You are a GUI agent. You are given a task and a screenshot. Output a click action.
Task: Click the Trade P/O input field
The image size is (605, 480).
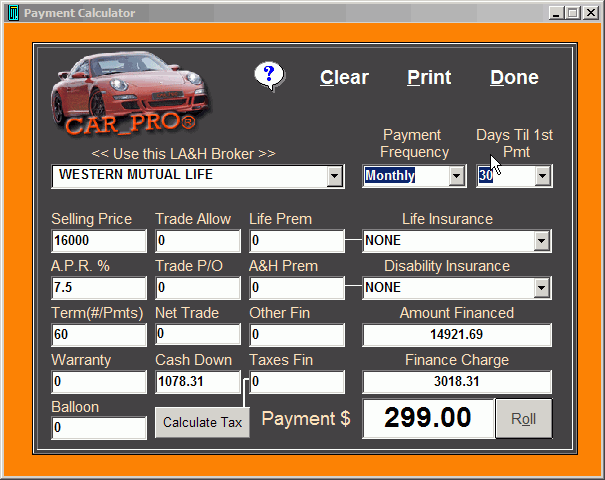198,288
